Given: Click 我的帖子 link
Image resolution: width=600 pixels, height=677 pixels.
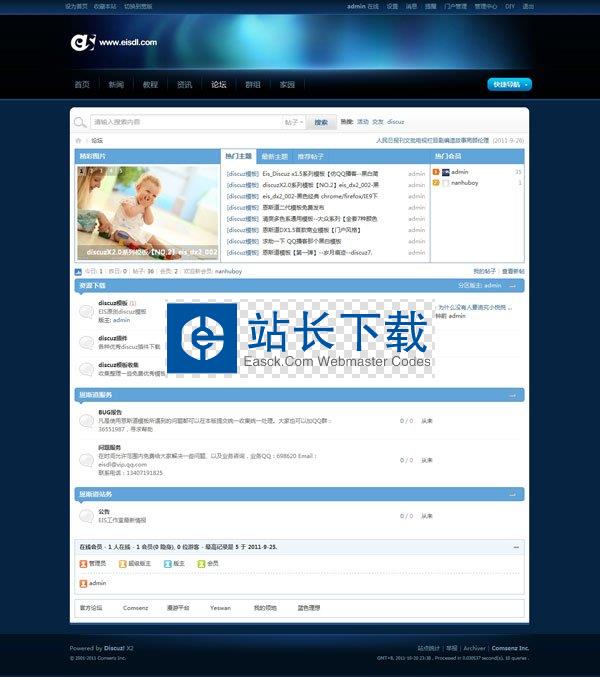Looking at the screenshot, I should [x=484, y=271].
